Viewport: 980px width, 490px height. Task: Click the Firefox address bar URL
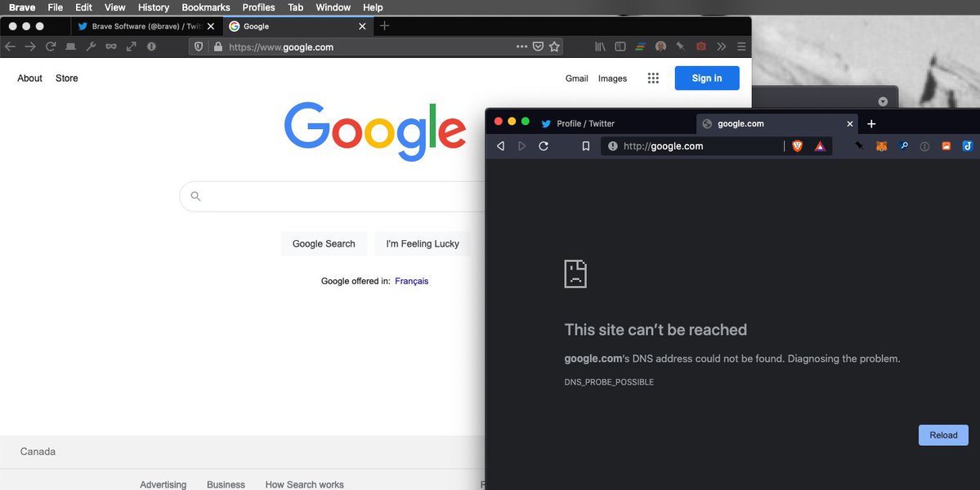pyautogui.click(x=280, y=47)
